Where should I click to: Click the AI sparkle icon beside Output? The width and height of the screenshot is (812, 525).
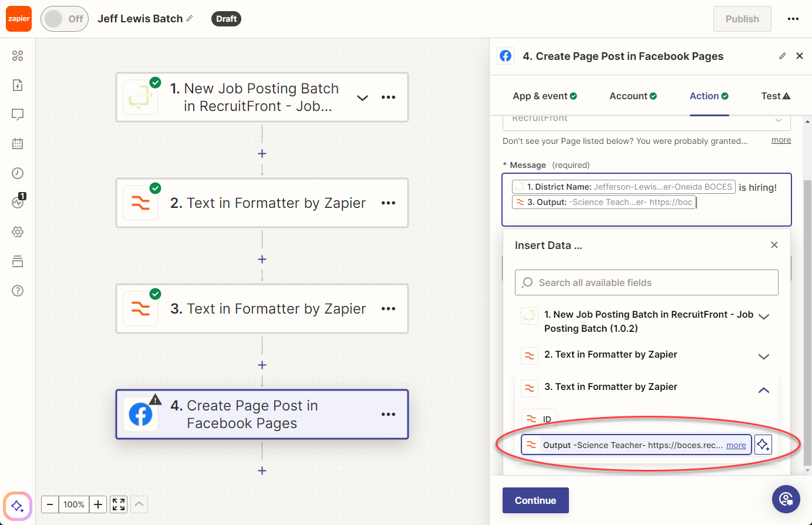pyautogui.click(x=763, y=445)
